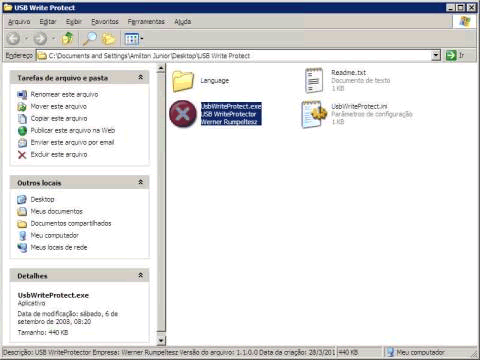Click the red X delete icon
Image resolution: width=480 pixels, height=360 pixels.
22,155
